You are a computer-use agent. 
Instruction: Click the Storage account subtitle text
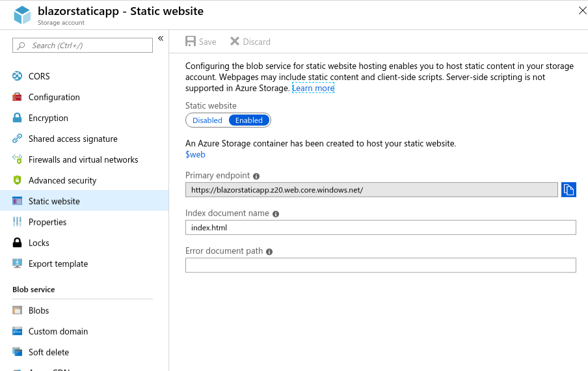pyautogui.click(x=60, y=23)
